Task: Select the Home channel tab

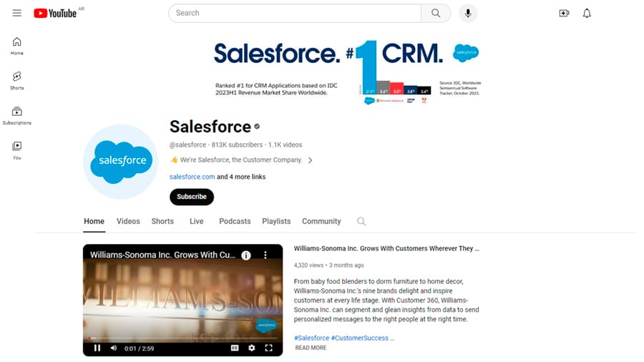Action: tap(94, 221)
